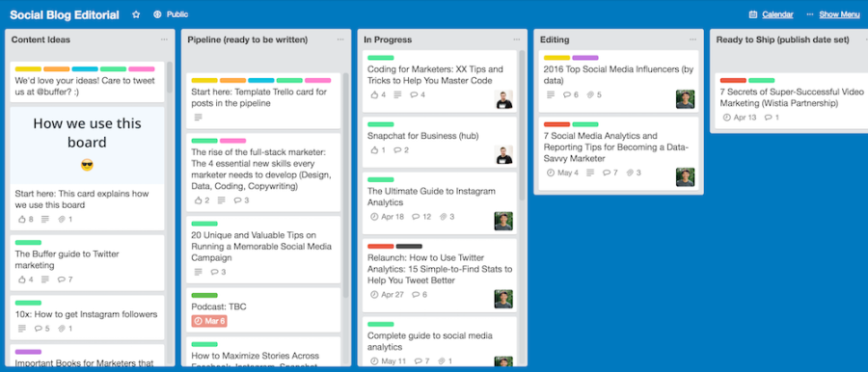Open the Calendar icon in header
The height and width of the screenshot is (372, 868).
[x=753, y=15]
